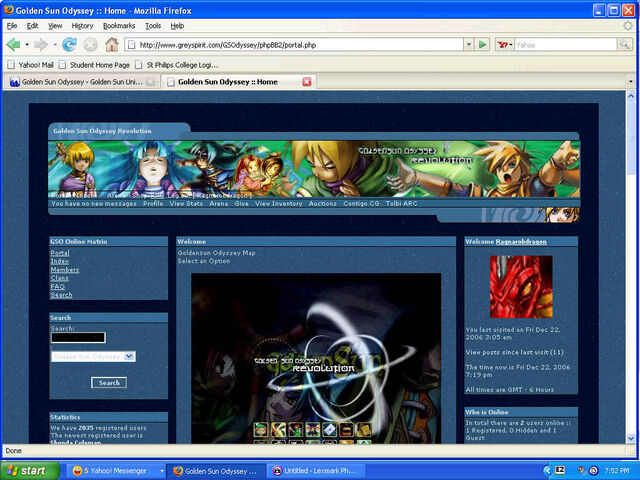The image size is (640, 480).
Task: Click the green character map icon
Action: 295,429
